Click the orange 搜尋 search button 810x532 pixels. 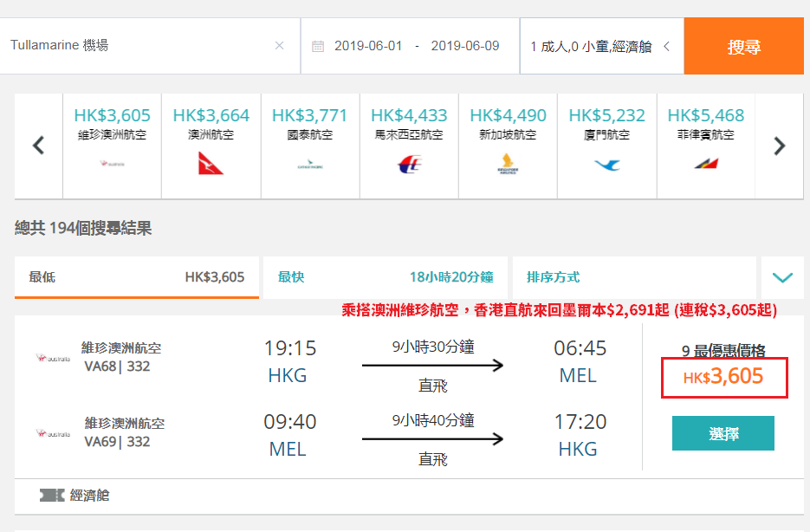click(744, 46)
